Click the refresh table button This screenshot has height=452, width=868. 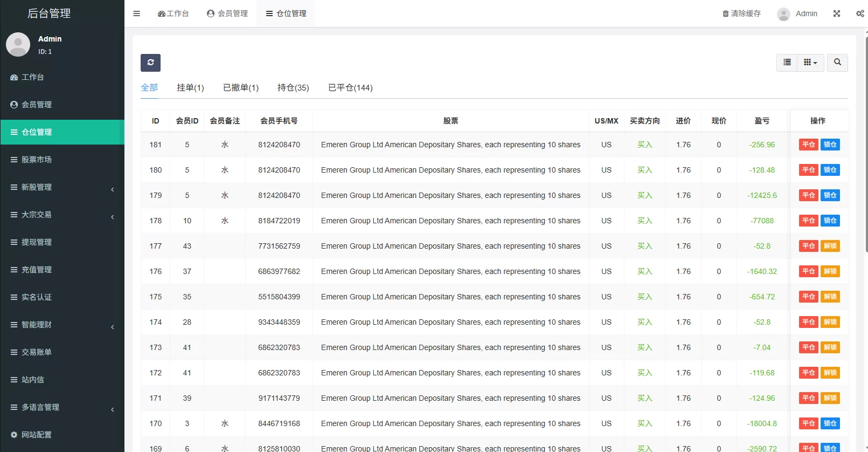click(x=150, y=63)
